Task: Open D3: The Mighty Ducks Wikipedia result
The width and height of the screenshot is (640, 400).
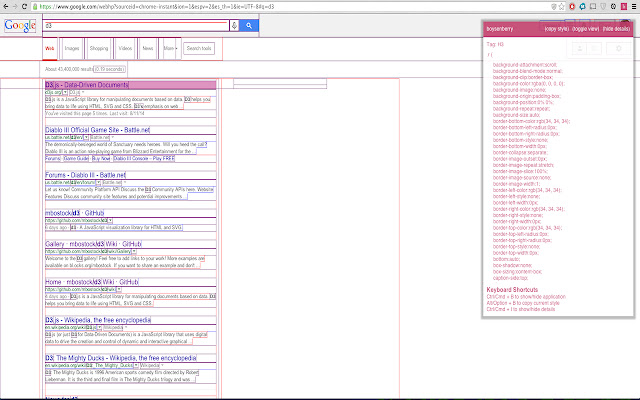Action: [x=121, y=358]
